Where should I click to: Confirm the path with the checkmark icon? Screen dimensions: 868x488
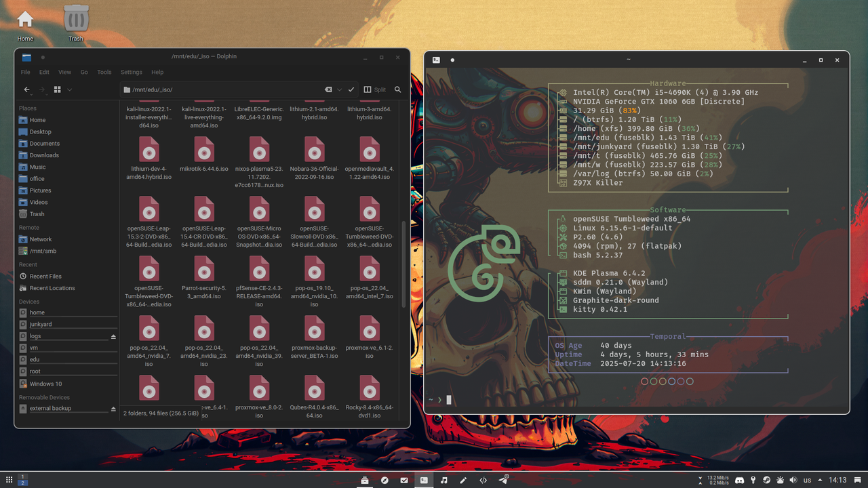(351, 89)
